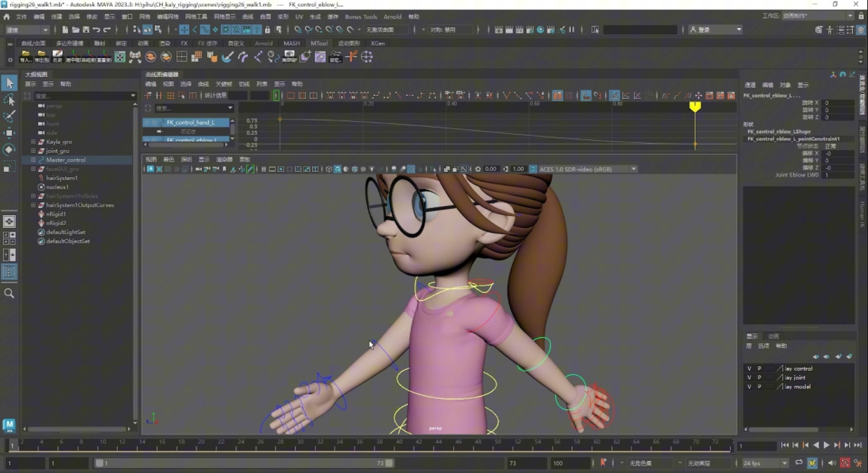Switch to the XGen shelf tab
Screen dimensions: 868x473
(x=378, y=43)
